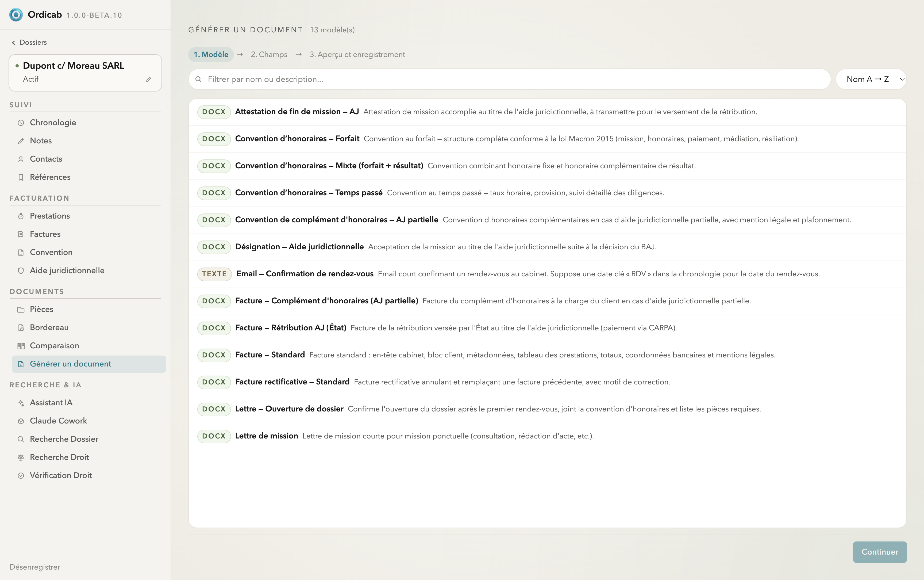Image resolution: width=924 pixels, height=580 pixels.
Task: Open Contacts in the sidebar
Action: [x=89, y=159]
